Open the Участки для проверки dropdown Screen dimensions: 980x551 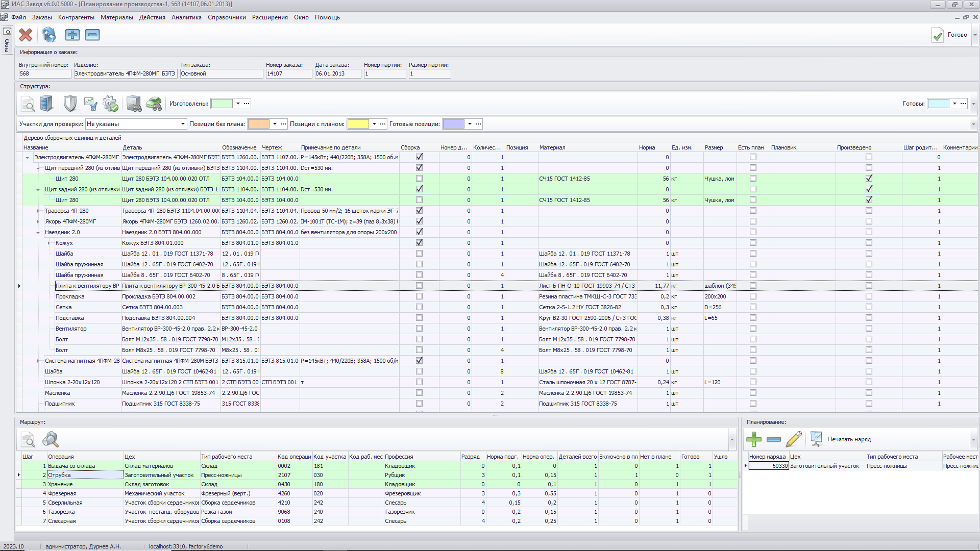point(183,124)
